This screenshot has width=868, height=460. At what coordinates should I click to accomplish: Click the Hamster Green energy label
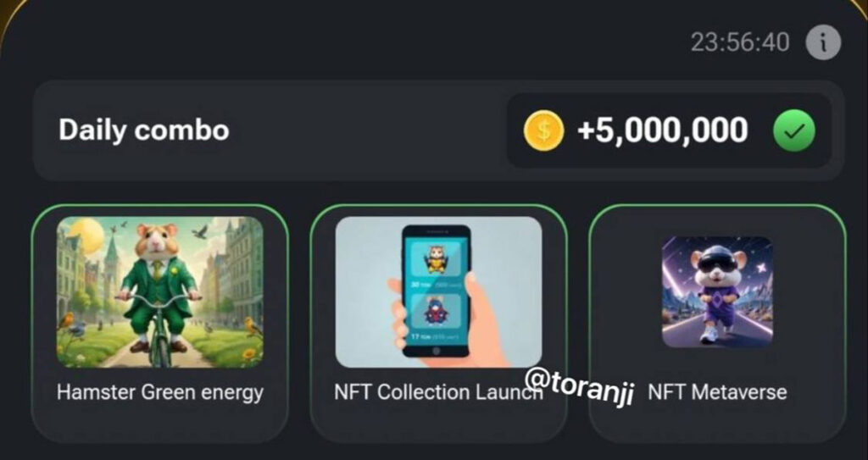(160, 392)
